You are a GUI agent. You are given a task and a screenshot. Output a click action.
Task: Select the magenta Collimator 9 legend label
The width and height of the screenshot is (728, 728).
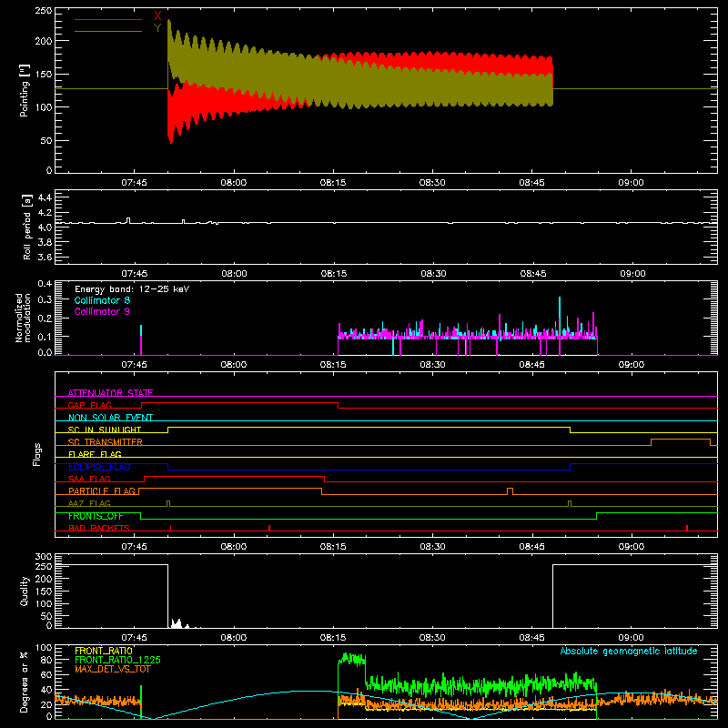pos(102,311)
